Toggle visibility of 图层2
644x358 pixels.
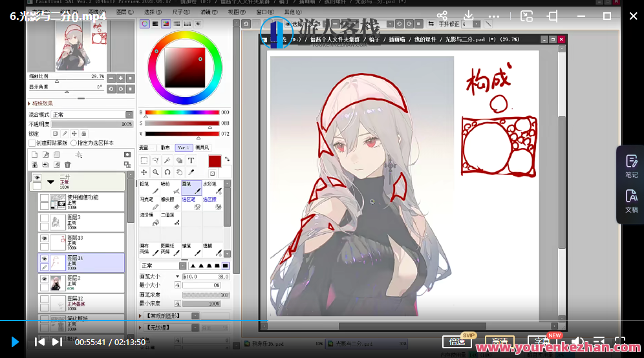pos(45,279)
